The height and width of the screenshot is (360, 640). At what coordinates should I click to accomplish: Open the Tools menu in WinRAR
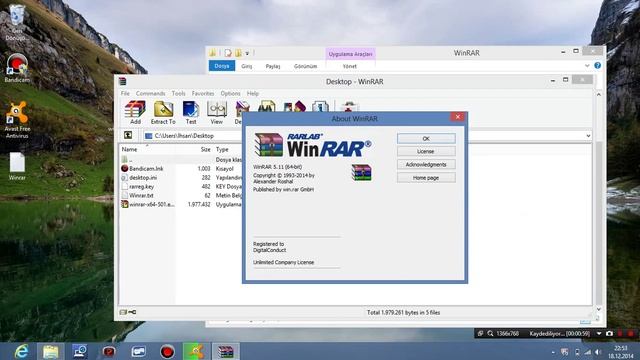point(178,93)
